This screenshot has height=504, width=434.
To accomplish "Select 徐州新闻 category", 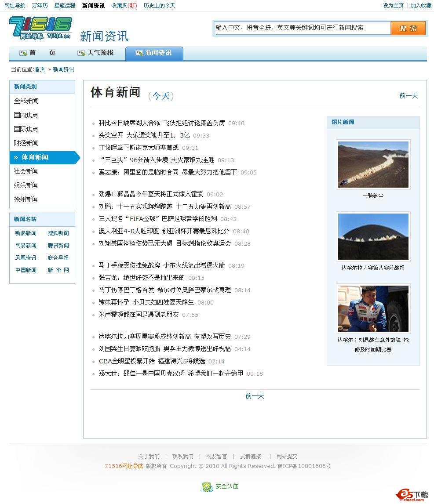I will click(26, 199).
